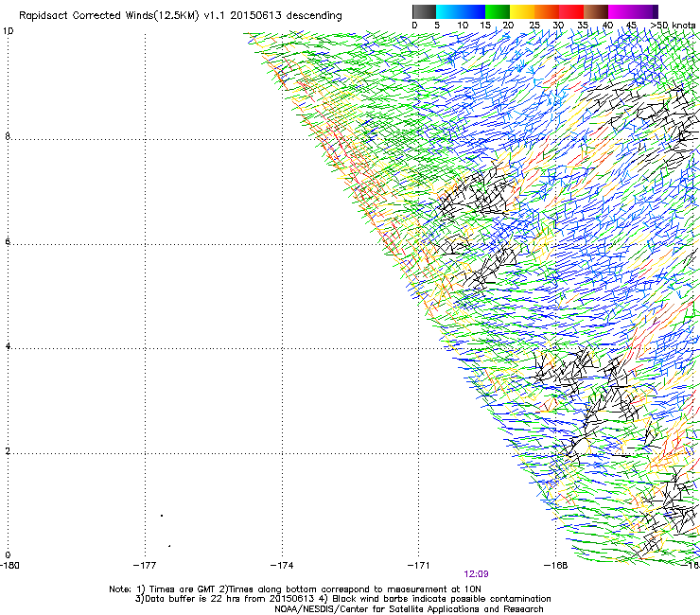700x615 pixels.
Task: Click the NOAA/NESDIS credit line
Action: (409, 609)
